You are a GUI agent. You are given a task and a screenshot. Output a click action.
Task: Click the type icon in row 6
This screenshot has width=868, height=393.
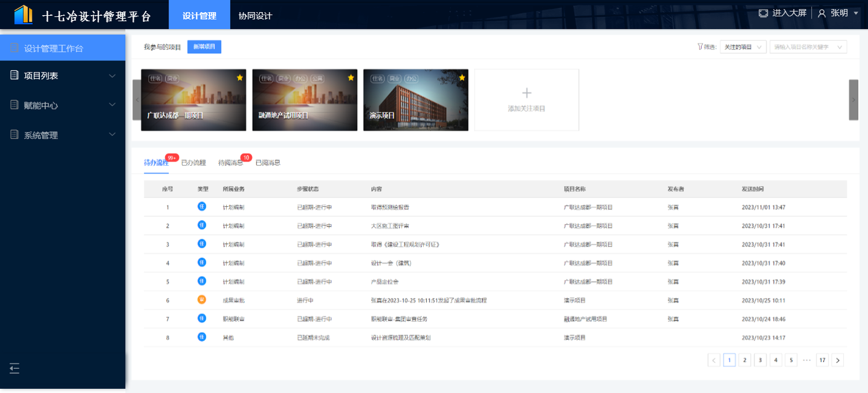202,300
